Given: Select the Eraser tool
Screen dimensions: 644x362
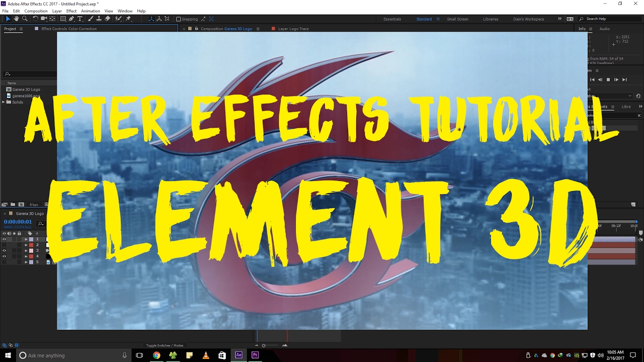Looking at the screenshot, I should pyautogui.click(x=108, y=19).
